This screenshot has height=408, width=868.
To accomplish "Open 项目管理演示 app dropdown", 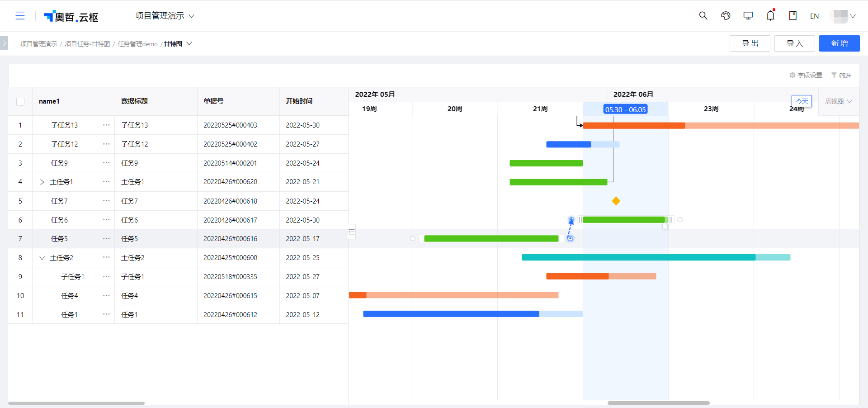I will 165,16.
